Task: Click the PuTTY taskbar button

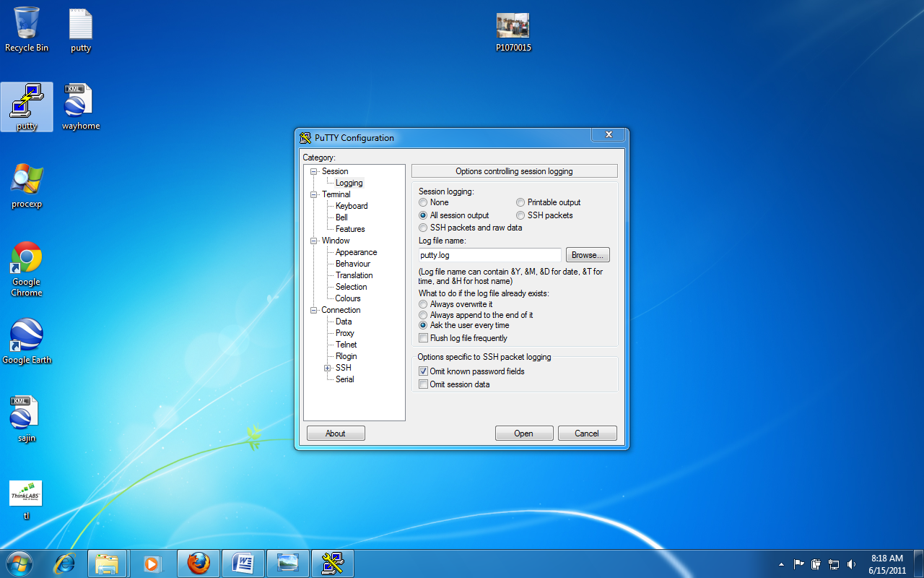Action: (333, 564)
